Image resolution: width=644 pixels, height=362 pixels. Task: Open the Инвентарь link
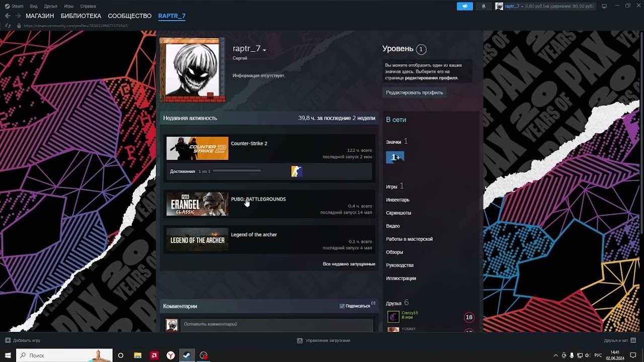point(397,200)
